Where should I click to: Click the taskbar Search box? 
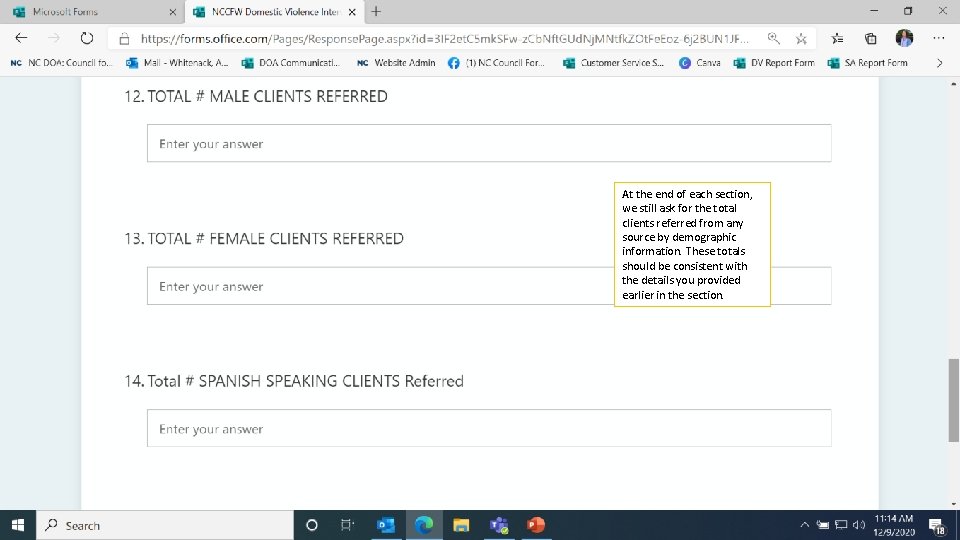pyautogui.click(x=165, y=525)
